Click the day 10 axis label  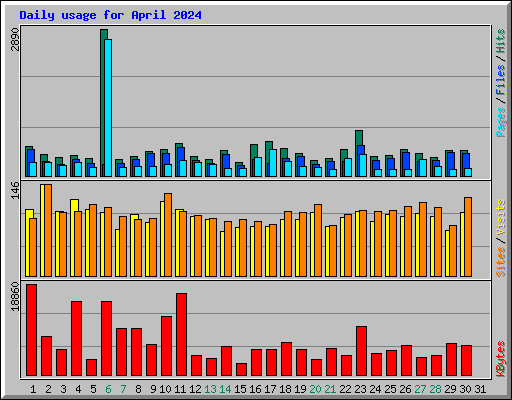click(165, 389)
